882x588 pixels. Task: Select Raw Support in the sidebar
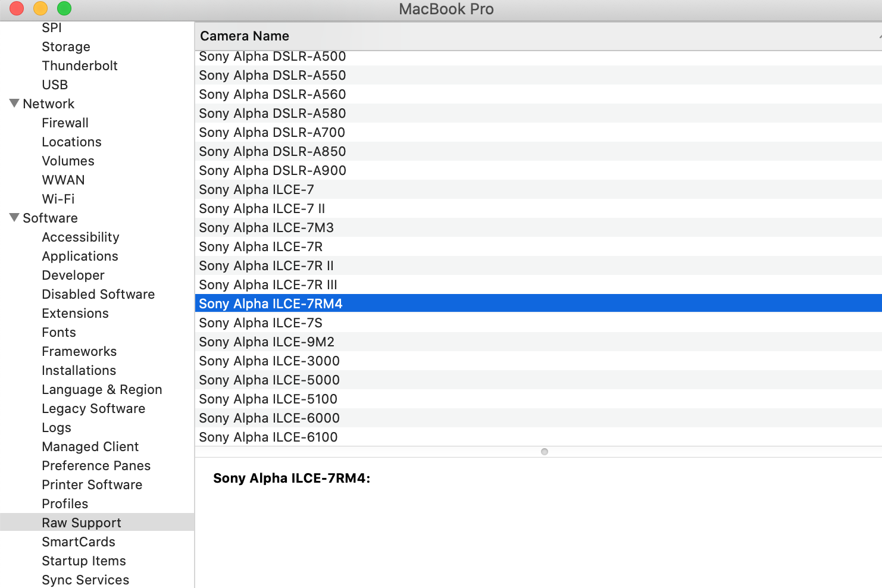coord(97,523)
